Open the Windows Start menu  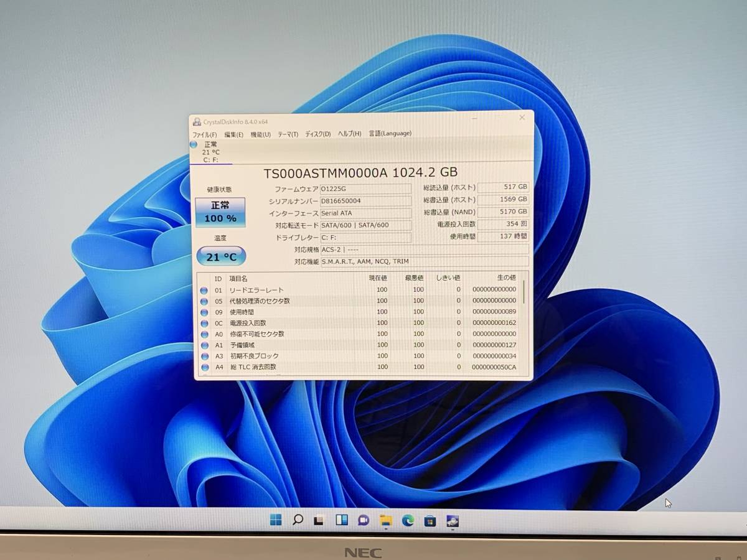click(x=276, y=520)
